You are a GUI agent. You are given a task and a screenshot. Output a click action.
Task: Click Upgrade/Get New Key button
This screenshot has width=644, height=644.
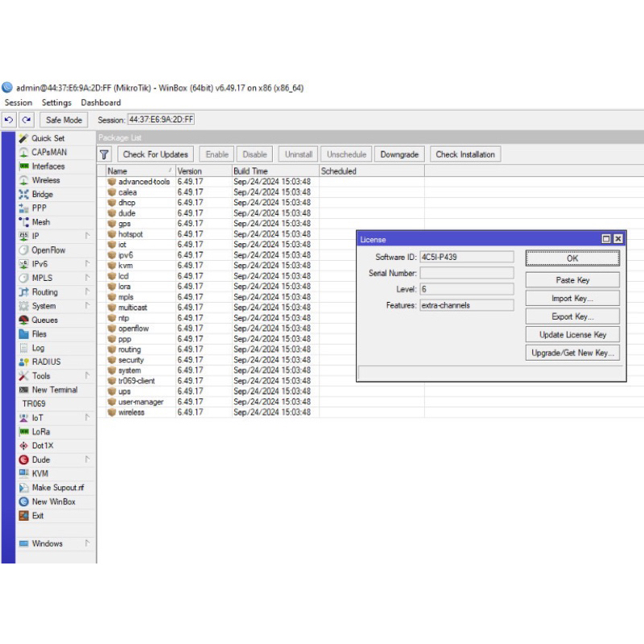pyautogui.click(x=572, y=353)
